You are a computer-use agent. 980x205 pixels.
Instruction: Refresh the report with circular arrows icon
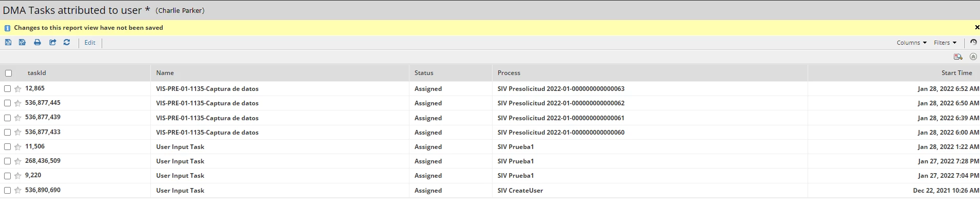67,43
